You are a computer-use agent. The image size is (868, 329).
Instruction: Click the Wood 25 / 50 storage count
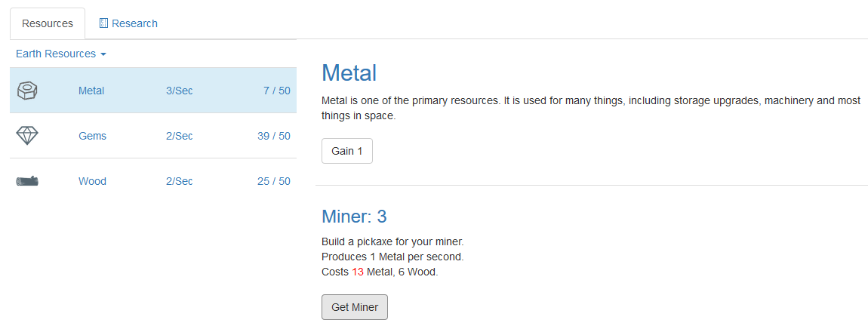pyautogui.click(x=274, y=182)
